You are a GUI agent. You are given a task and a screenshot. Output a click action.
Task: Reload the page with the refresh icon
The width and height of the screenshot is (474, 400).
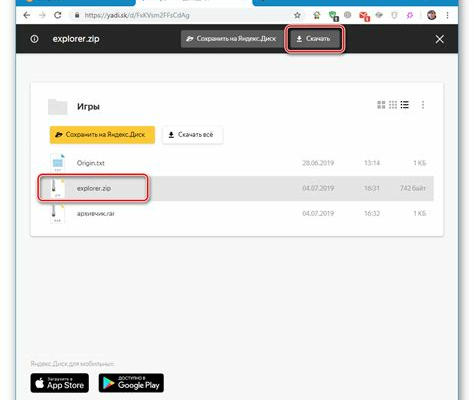pyautogui.click(x=58, y=15)
